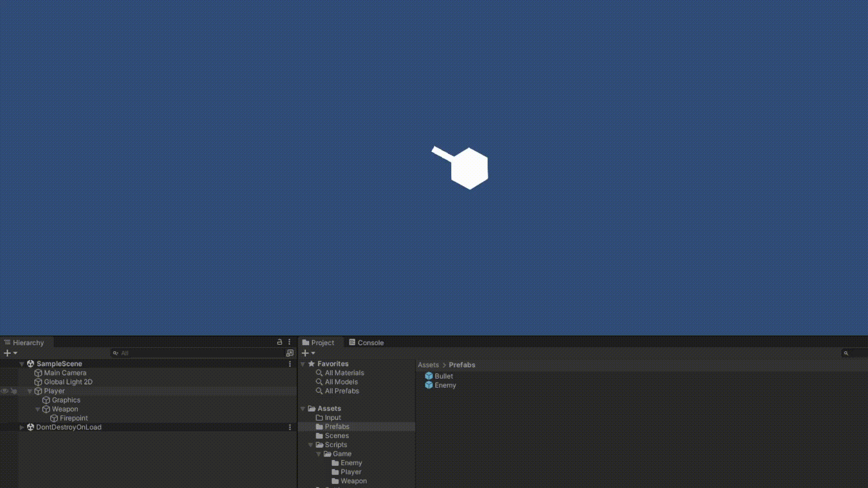Toggle the Hierarchy lock icon

(x=280, y=342)
